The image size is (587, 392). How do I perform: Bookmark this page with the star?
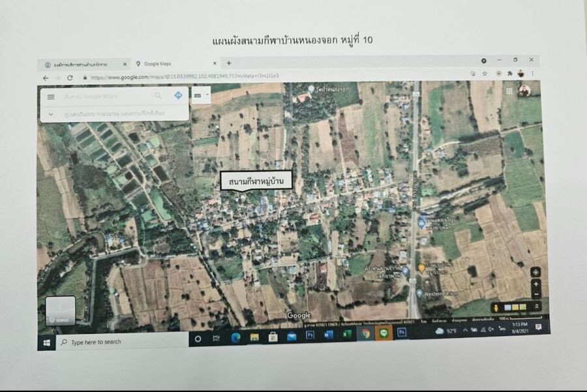pos(485,74)
